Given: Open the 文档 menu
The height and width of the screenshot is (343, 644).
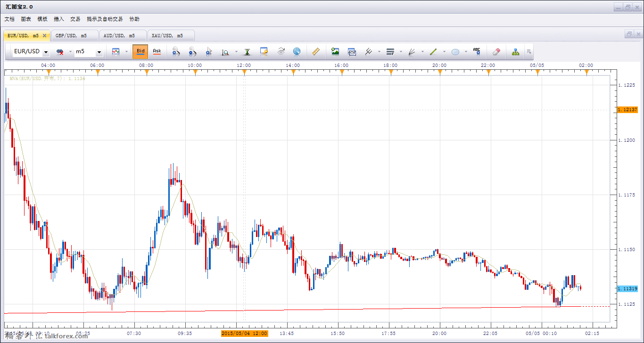Looking at the screenshot, I should [x=9, y=19].
